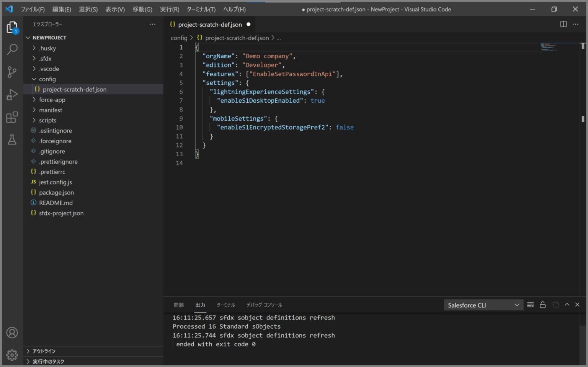
Task: Click config in the breadcrumb bar
Action: coord(179,38)
